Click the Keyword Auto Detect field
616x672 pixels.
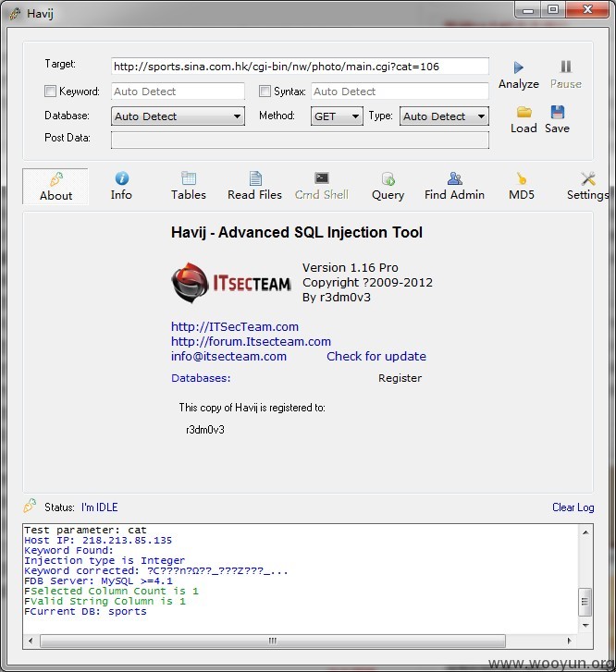click(x=178, y=92)
